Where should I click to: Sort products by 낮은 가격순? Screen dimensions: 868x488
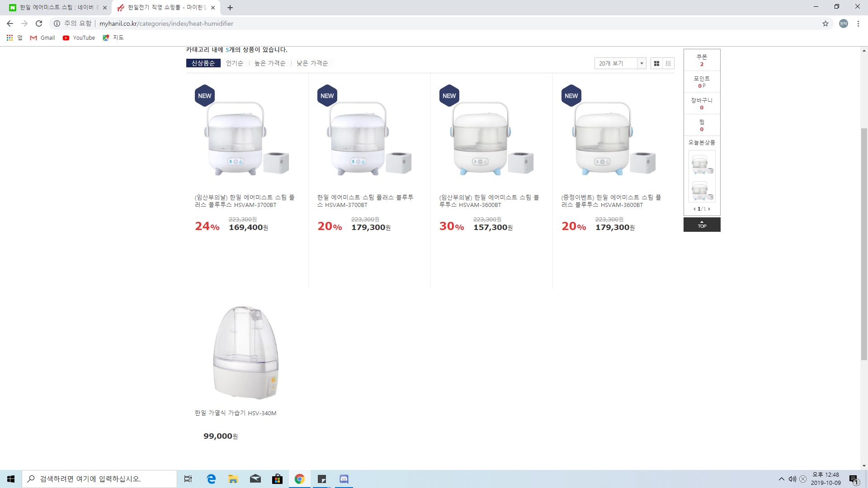[312, 63]
